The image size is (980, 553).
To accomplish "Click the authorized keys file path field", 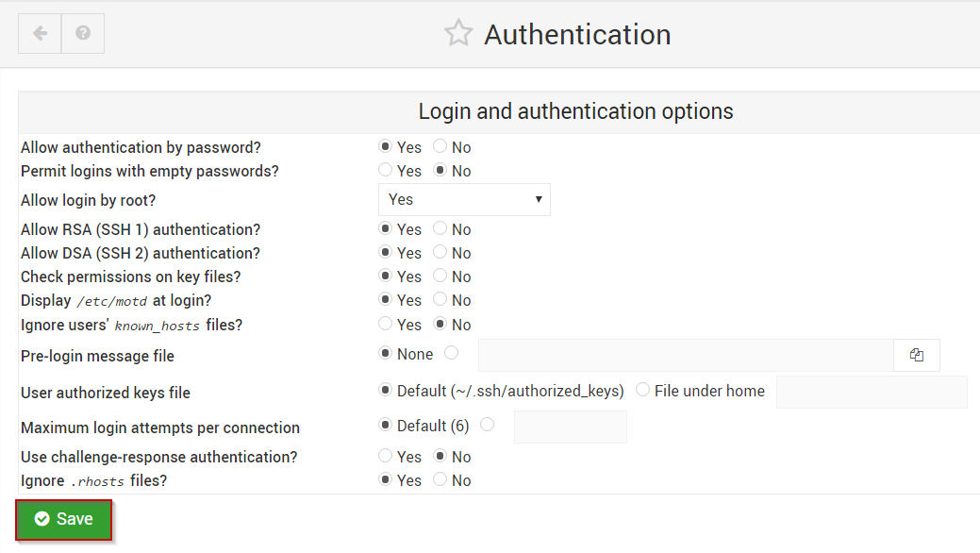I will click(x=872, y=393).
